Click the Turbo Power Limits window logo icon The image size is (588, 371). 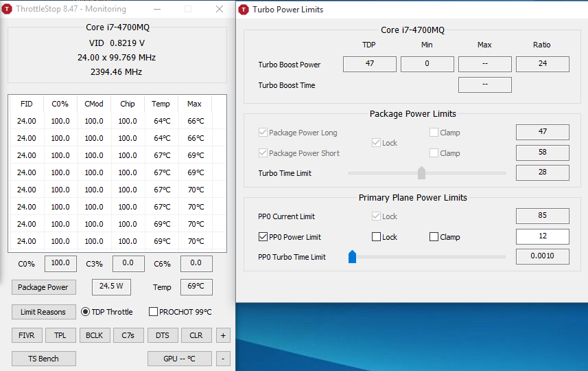point(243,10)
